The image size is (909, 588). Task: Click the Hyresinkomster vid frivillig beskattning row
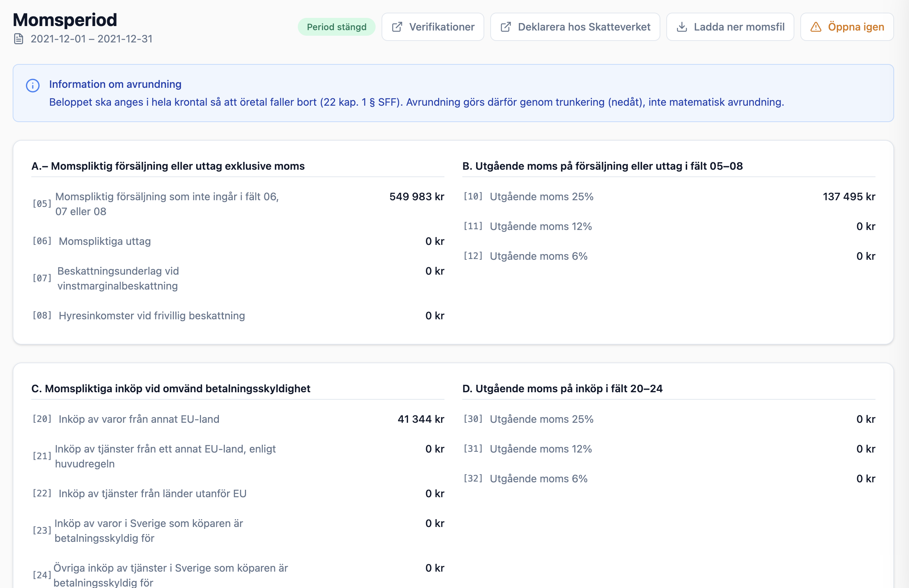click(151, 316)
